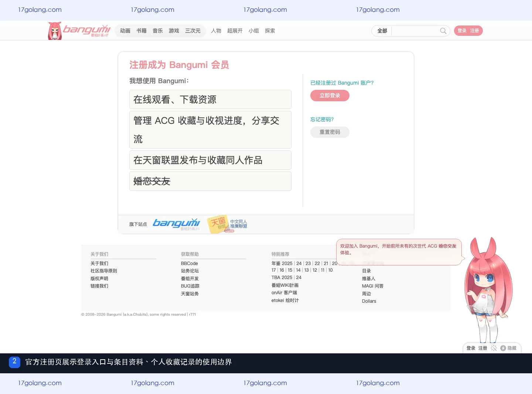Click 注册 in the pink header button

pyautogui.click(x=475, y=31)
